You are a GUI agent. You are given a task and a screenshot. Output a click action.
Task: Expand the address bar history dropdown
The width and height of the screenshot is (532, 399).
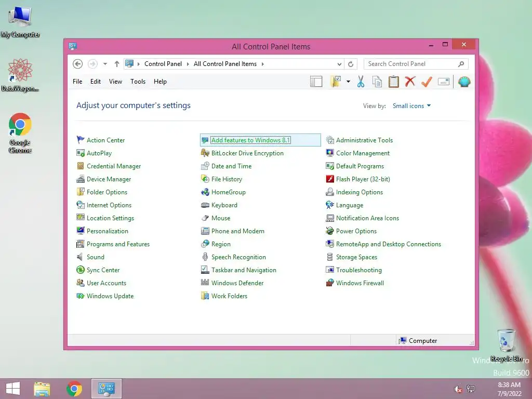339,64
